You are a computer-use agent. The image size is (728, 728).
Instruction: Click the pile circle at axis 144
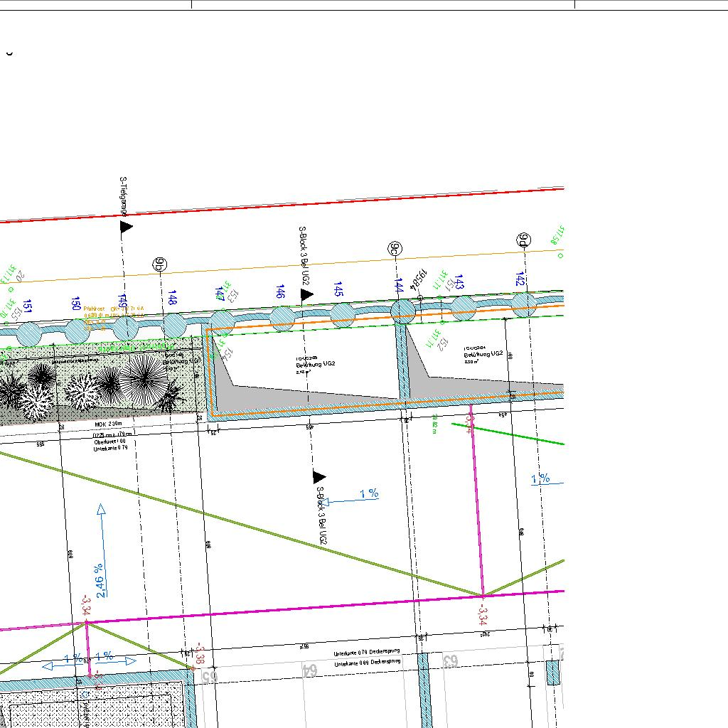[x=402, y=311]
